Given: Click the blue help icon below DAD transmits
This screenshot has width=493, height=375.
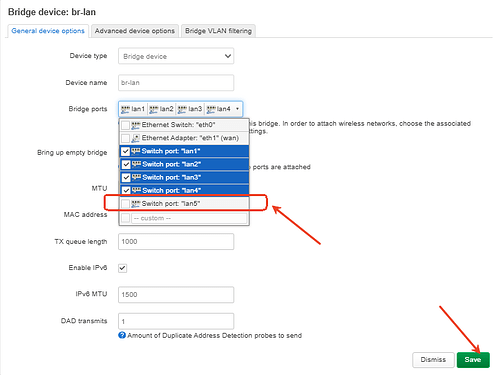Looking at the screenshot, I should tap(122, 335).
